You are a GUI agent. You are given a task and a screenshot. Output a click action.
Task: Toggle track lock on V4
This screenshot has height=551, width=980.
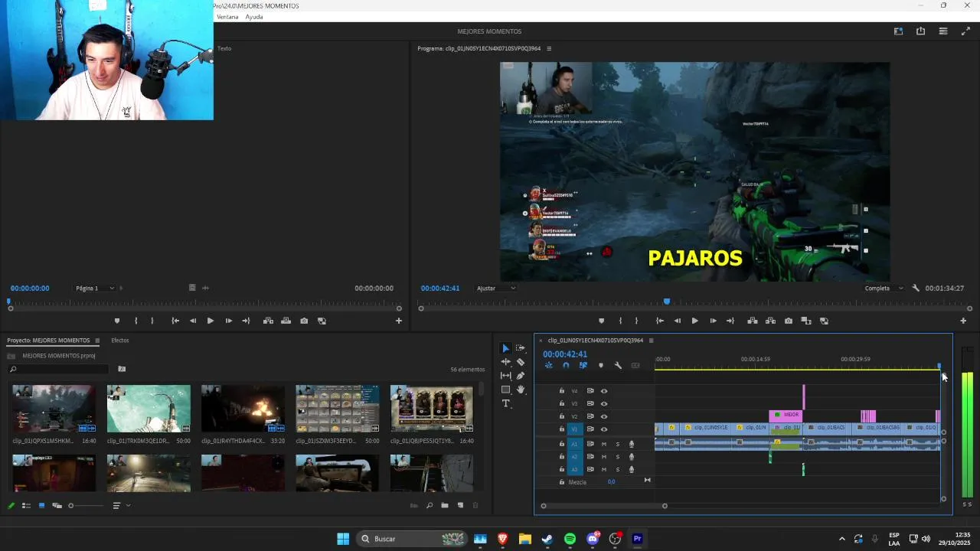tap(562, 391)
